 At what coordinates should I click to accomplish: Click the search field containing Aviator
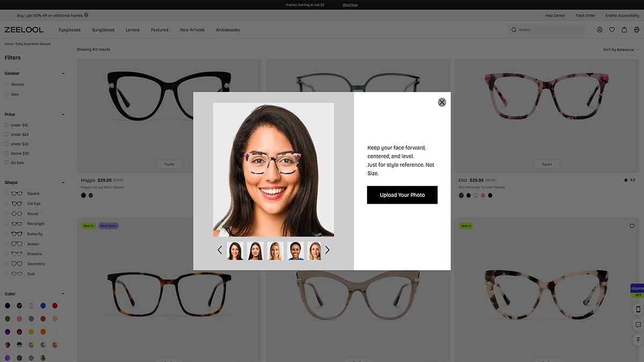(547, 30)
